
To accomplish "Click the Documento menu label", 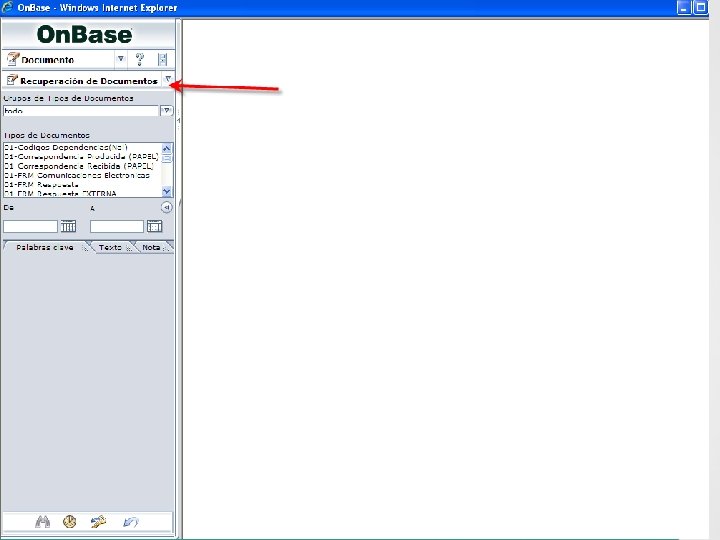I will (47, 60).
